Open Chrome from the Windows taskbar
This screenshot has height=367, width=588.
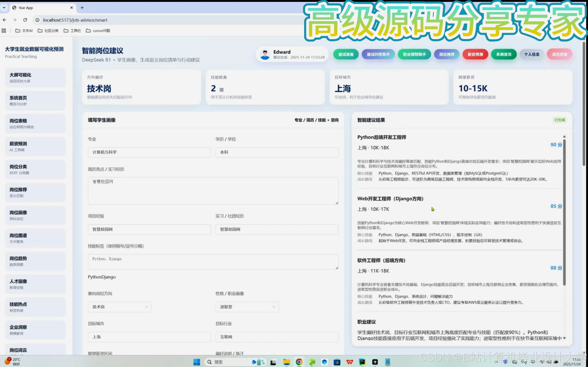click(x=299, y=362)
